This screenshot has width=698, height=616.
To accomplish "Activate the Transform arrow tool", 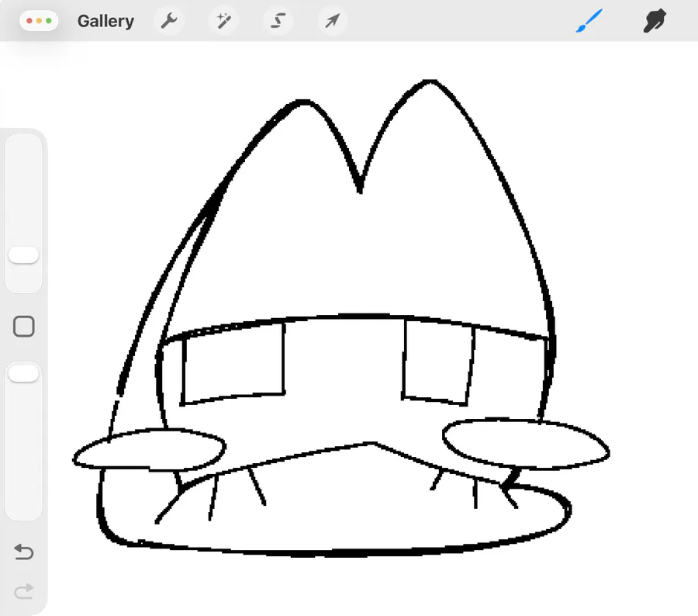I will click(x=333, y=20).
